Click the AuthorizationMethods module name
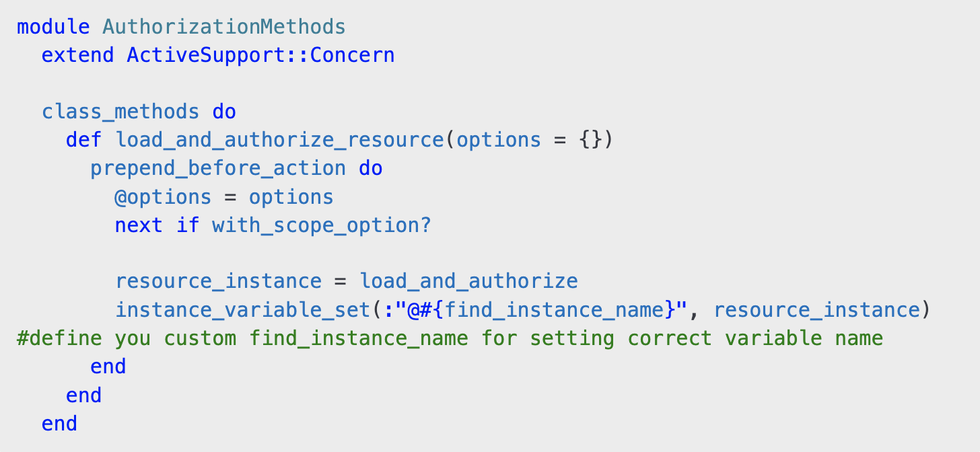The height and width of the screenshot is (452, 980). point(223,27)
